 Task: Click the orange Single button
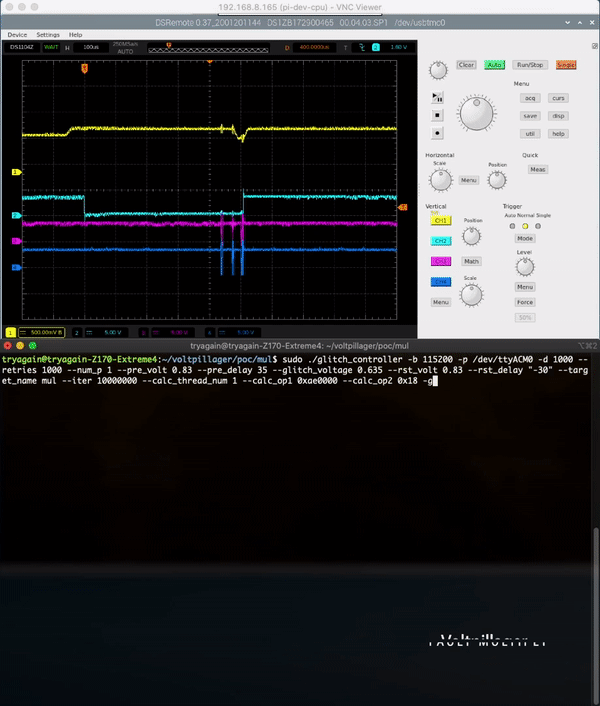click(566, 65)
